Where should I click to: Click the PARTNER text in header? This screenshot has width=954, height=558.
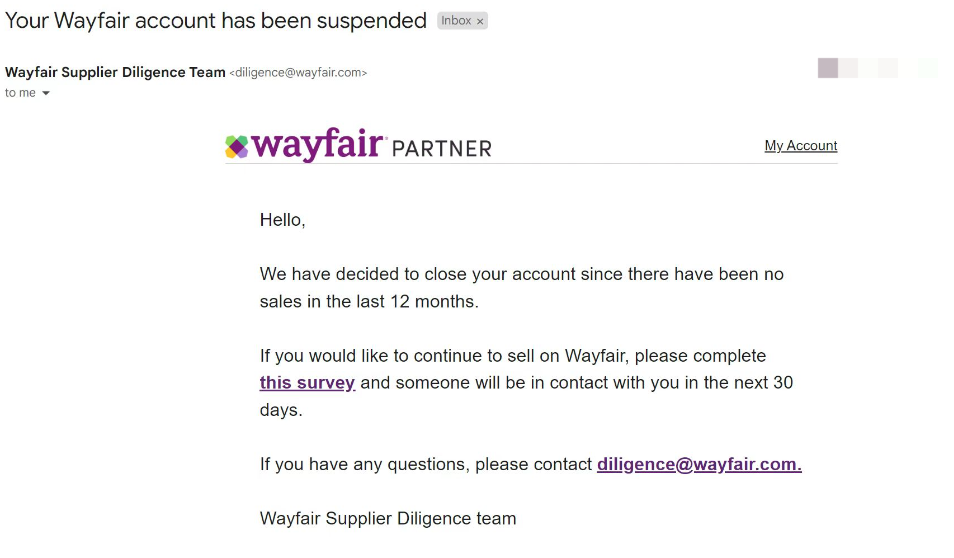pyautogui.click(x=442, y=148)
